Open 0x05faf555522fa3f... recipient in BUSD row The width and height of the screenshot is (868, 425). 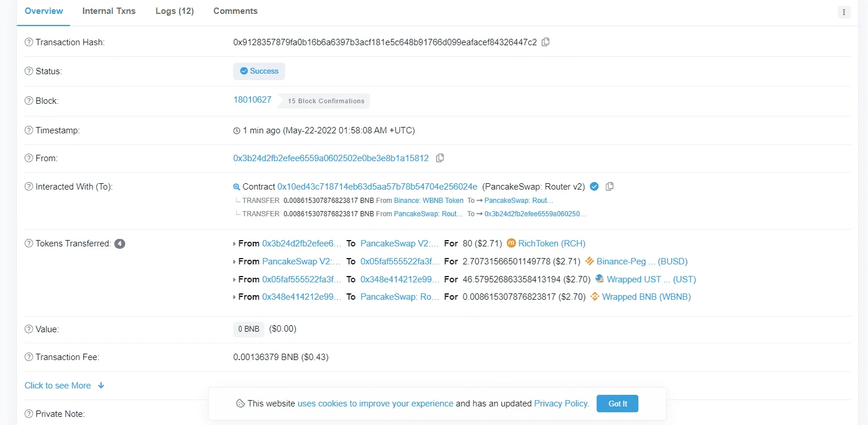tap(400, 261)
